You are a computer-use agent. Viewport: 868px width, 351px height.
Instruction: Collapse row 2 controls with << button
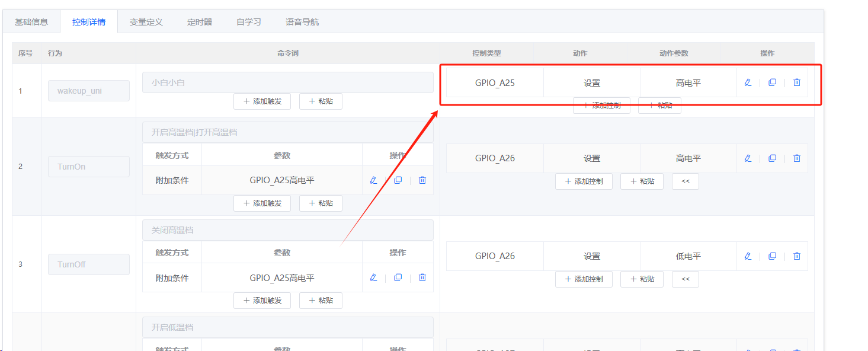tap(686, 181)
